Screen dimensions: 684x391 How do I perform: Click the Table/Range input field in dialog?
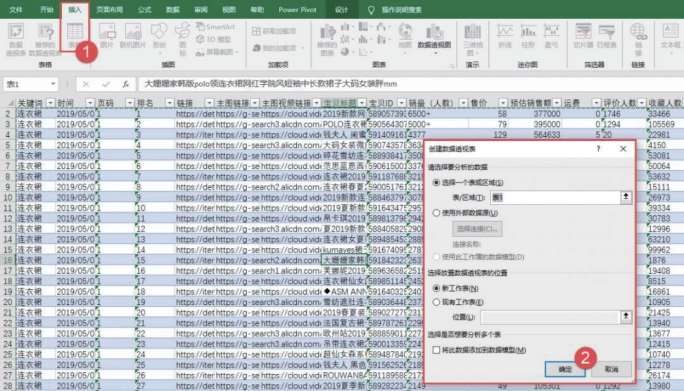click(555, 198)
